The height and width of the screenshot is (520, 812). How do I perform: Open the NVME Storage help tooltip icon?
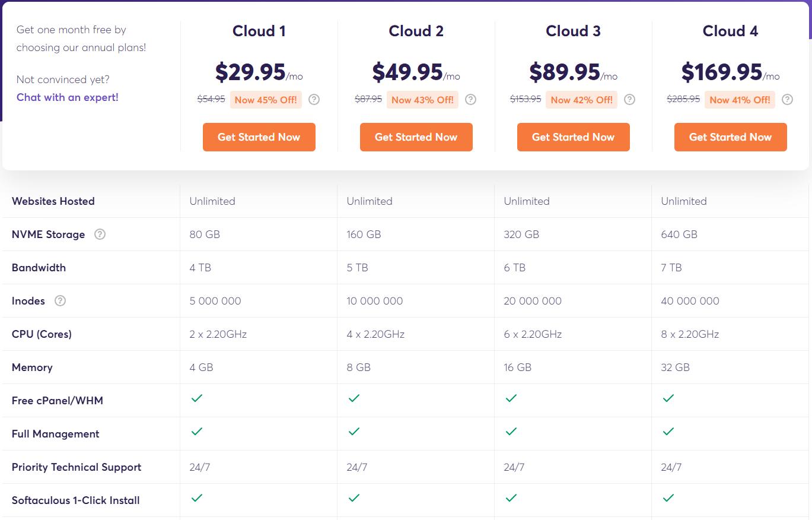(100, 234)
